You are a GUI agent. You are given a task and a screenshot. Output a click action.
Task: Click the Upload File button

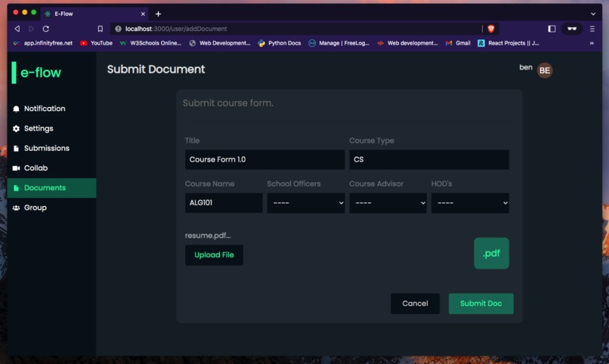click(214, 255)
